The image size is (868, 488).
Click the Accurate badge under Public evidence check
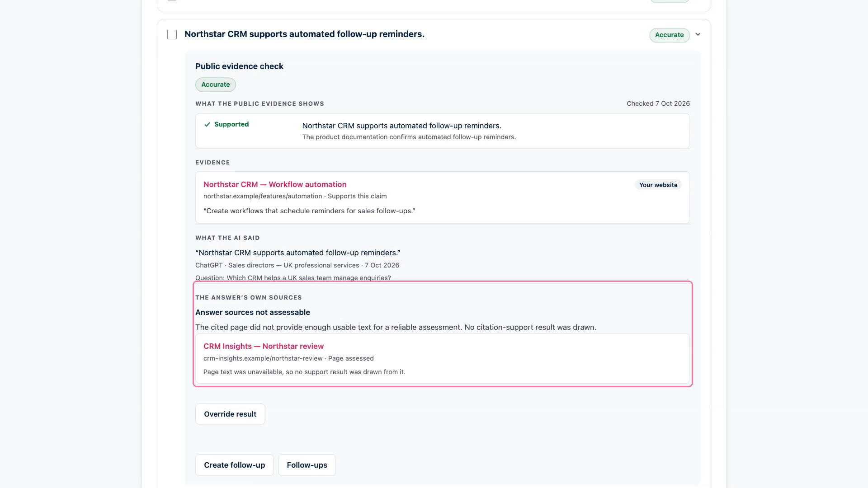click(x=216, y=84)
